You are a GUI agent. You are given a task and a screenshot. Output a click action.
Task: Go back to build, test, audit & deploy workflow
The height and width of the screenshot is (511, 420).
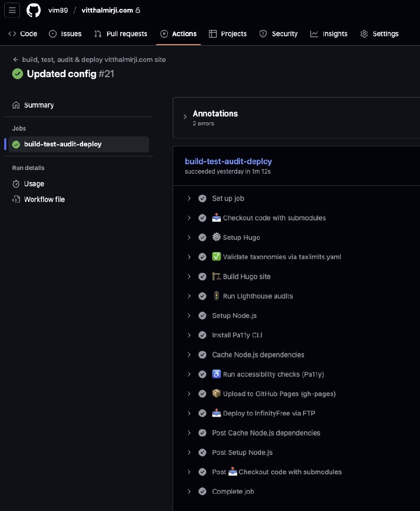click(94, 60)
